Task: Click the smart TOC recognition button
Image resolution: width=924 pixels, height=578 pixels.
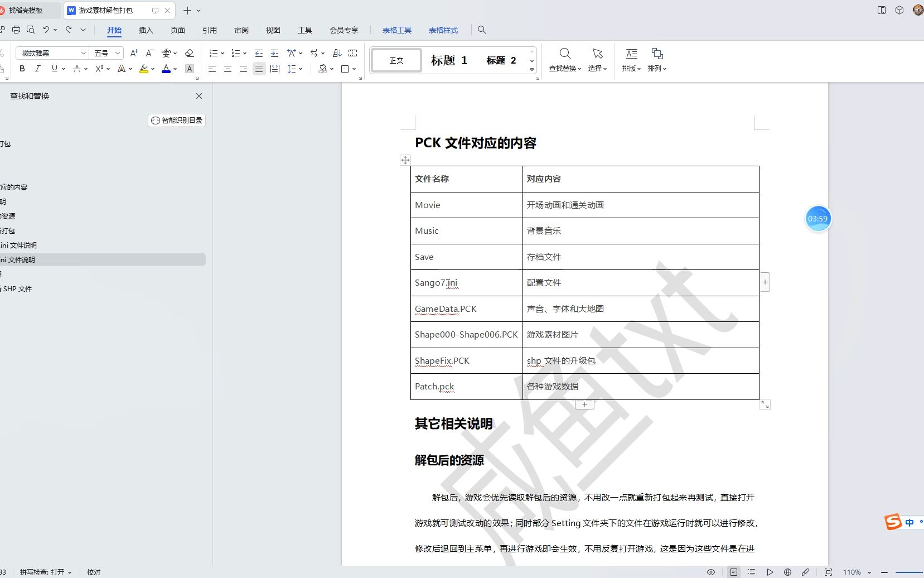Action: pos(177,121)
